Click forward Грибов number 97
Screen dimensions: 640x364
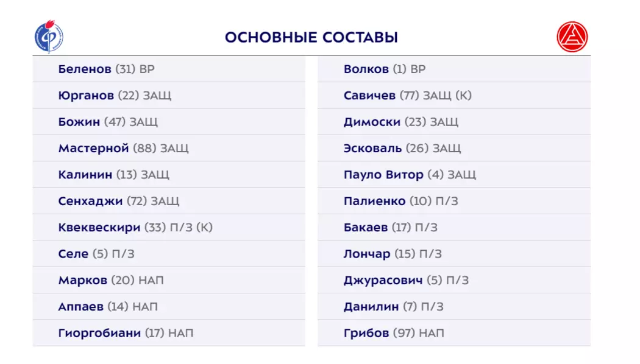click(x=366, y=333)
